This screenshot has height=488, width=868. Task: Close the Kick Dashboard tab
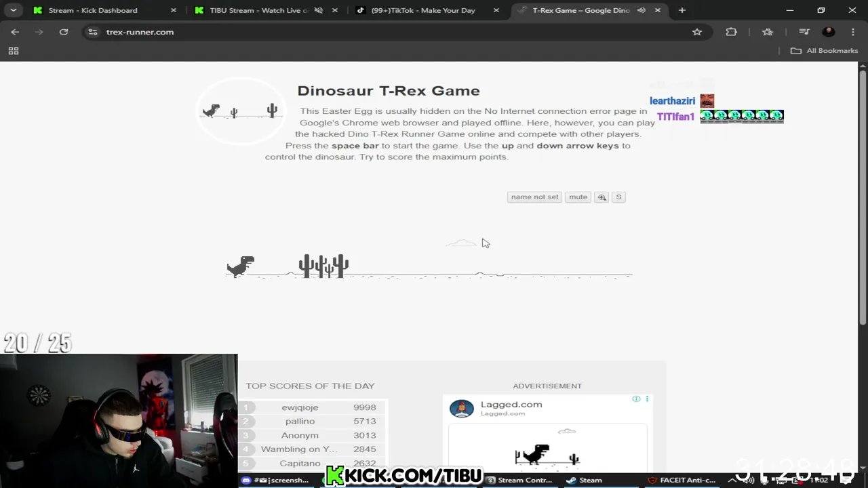coord(174,10)
